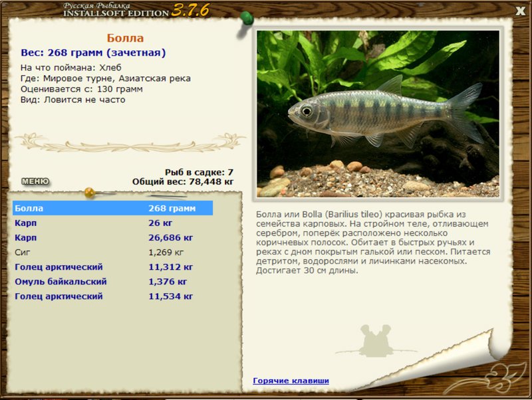Click the Болла fish photo
The width and height of the screenshot is (532, 400).
(x=378, y=114)
